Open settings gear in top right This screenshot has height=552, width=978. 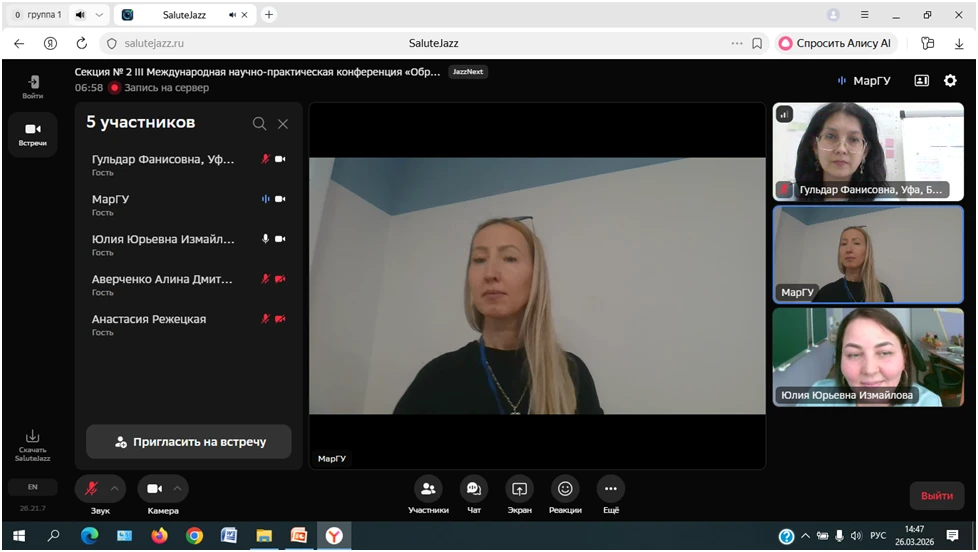point(950,81)
